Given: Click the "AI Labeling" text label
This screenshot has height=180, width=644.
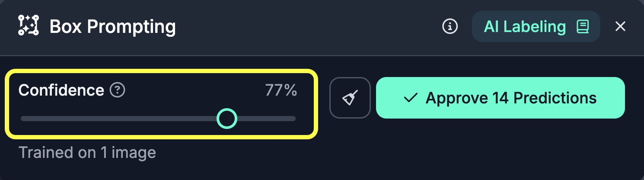Looking at the screenshot, I should click(x=525, y=27).
